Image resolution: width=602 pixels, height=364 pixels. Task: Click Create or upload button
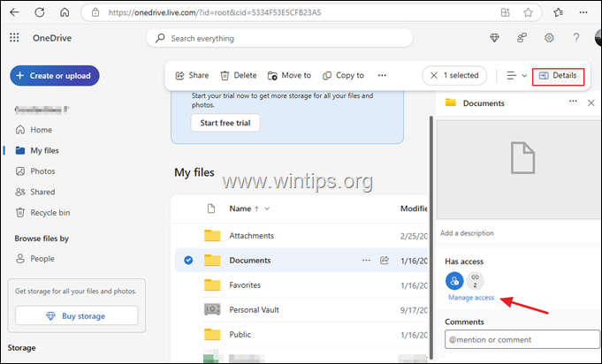click(x=55, y=76)
